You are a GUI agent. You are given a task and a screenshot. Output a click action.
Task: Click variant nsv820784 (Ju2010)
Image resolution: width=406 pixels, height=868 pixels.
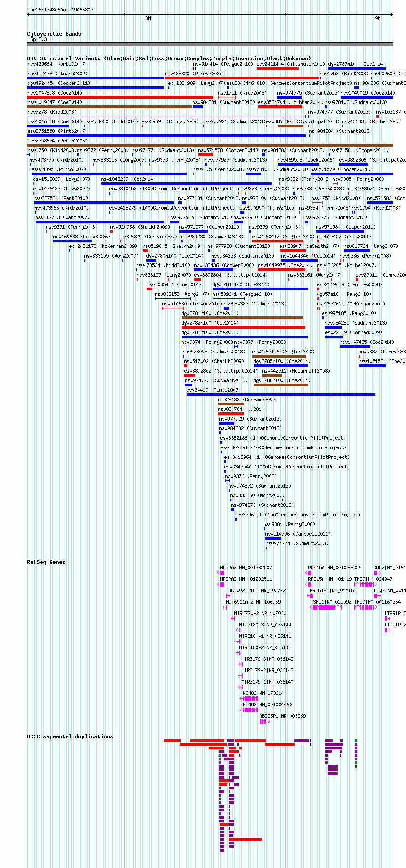231,414
